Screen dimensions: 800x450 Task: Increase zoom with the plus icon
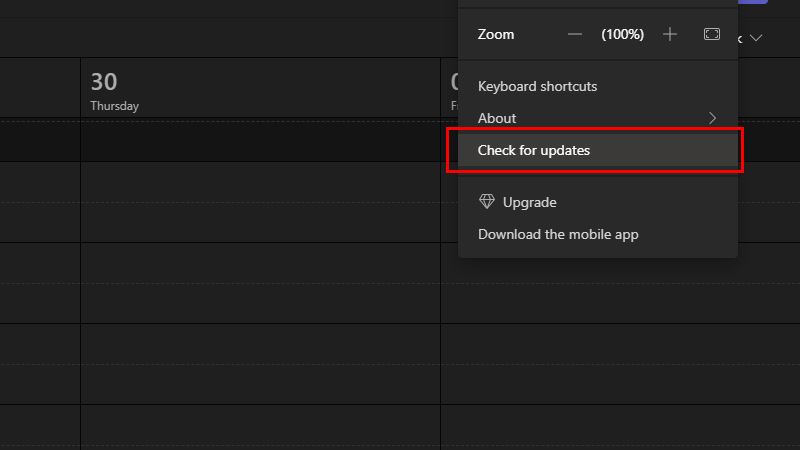[670, 34]
